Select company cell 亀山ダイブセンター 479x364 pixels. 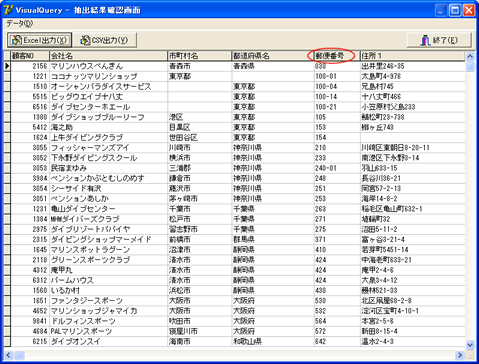point(108,209)
